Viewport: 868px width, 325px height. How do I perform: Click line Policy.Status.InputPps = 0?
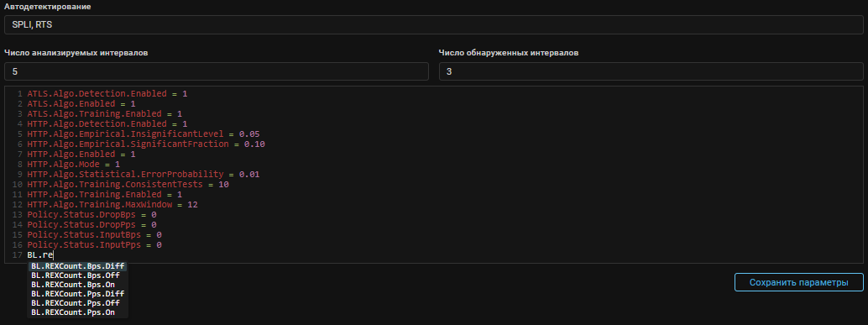(94, 244)
